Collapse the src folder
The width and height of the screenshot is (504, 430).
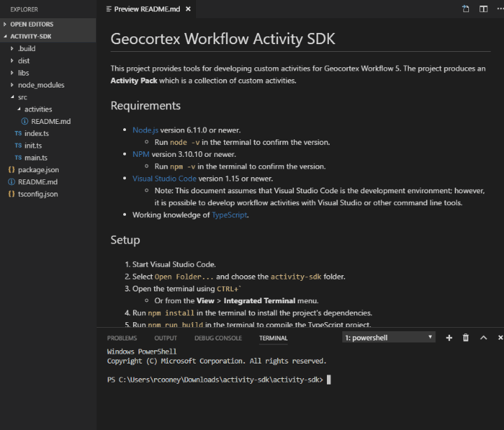48,97
